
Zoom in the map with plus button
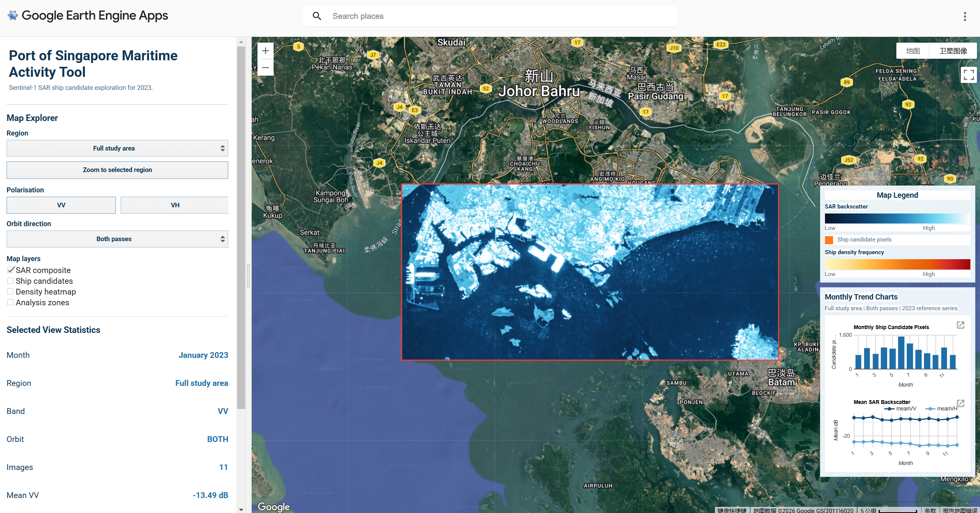click(x=265, y=51)
